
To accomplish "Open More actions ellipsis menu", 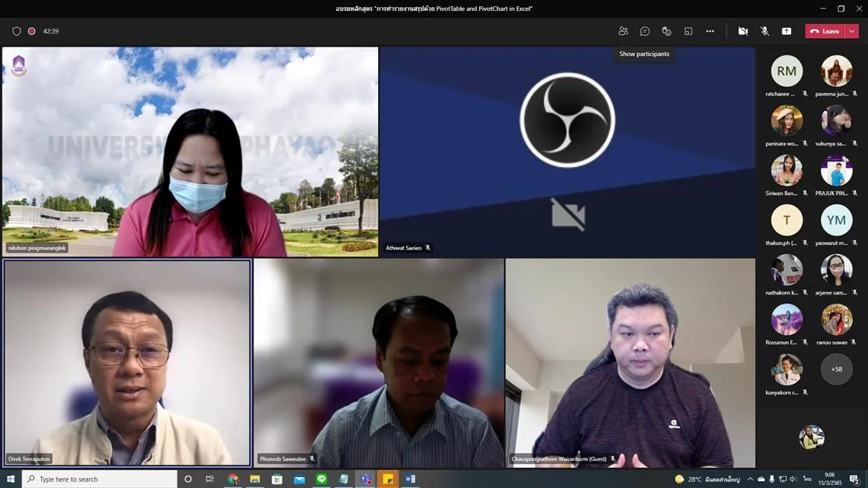I will tap(709, 31).
